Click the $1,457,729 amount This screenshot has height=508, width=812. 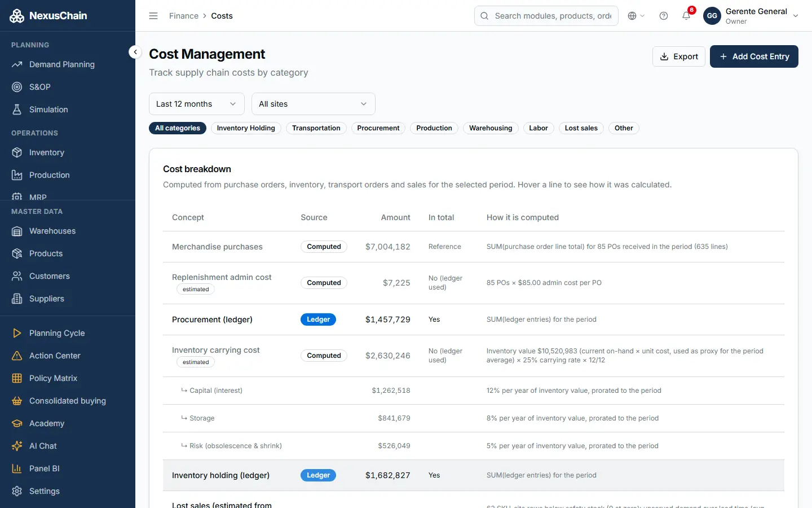click(388, 319)
